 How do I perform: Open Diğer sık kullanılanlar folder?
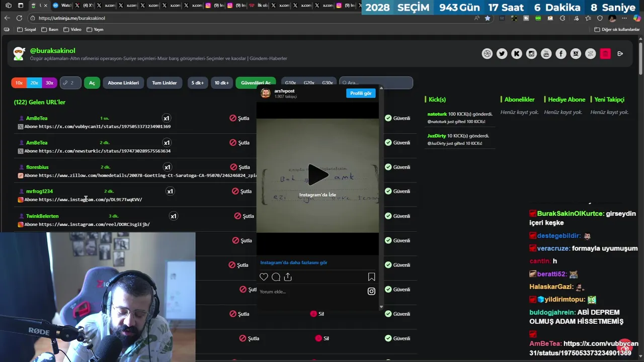tap(617, 29)
